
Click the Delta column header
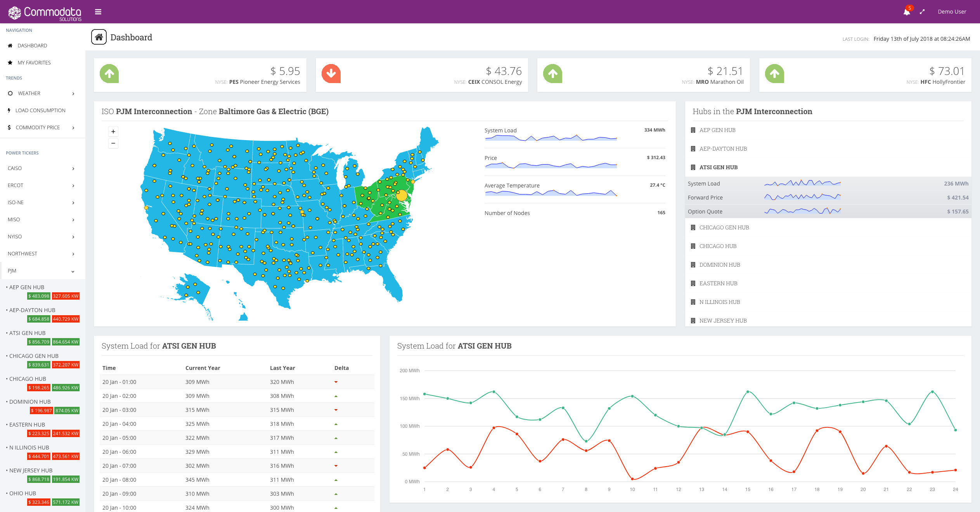click(341, 368)
